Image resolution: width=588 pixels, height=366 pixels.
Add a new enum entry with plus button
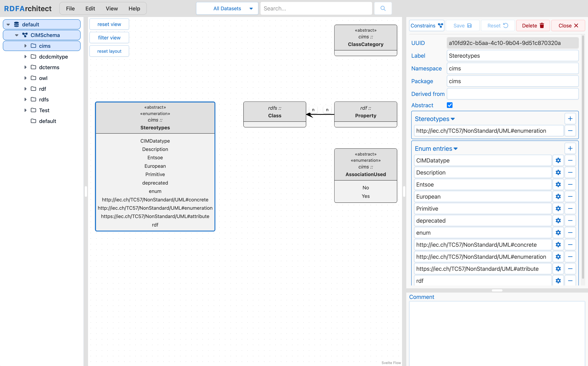tap(570, 148)
